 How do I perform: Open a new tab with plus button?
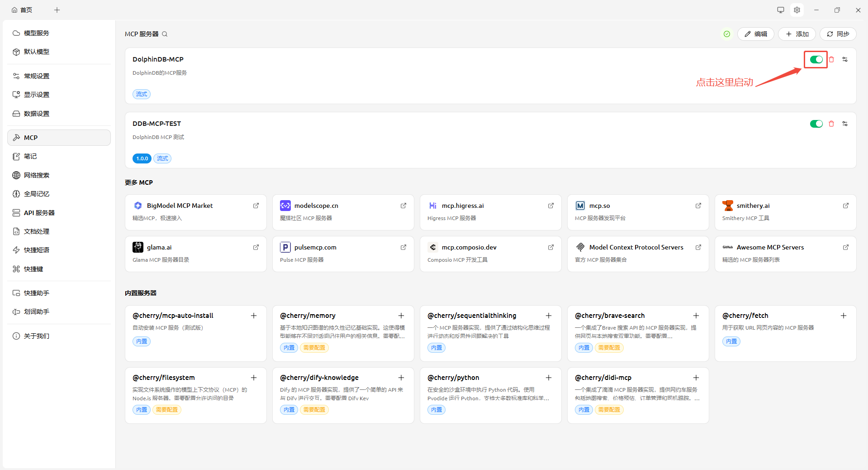57,10
